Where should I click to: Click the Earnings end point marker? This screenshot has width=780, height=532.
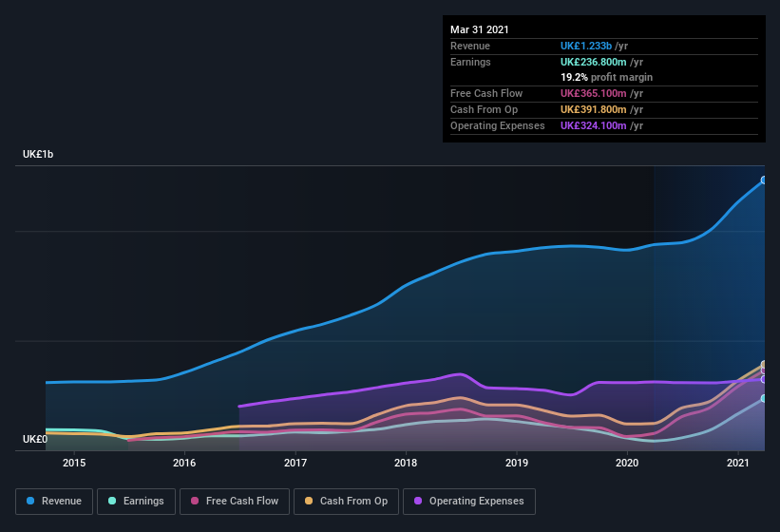(764, 399)
